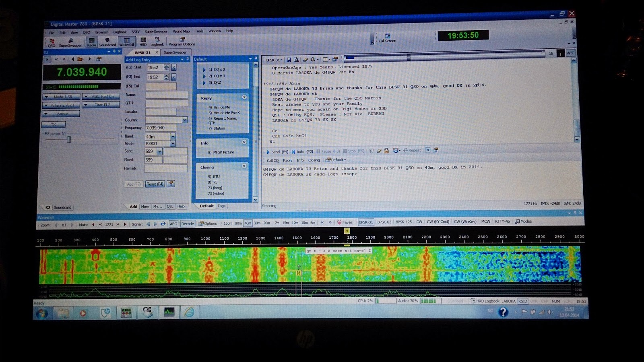Viewport: 644px width, 362px height.
Task: Click the squelch slider at top
Action: click(x=409, y=57)
